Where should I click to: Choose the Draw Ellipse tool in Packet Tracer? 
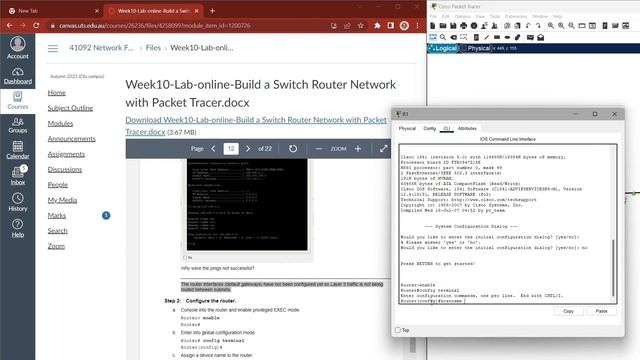(x=507, y=37)
